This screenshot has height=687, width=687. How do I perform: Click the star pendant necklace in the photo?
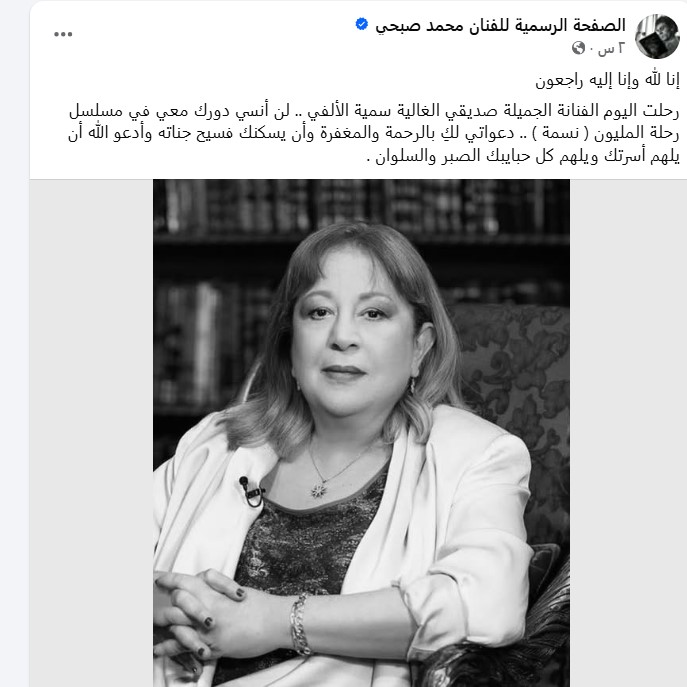point(319,491)
